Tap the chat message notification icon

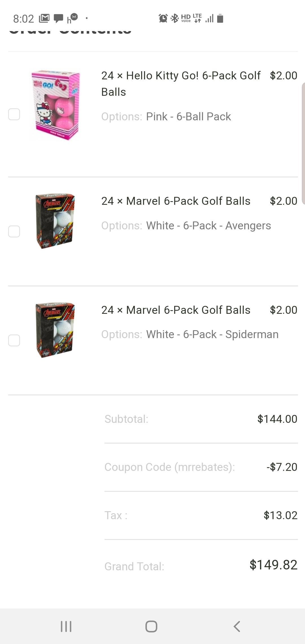[x=58, y=18]
